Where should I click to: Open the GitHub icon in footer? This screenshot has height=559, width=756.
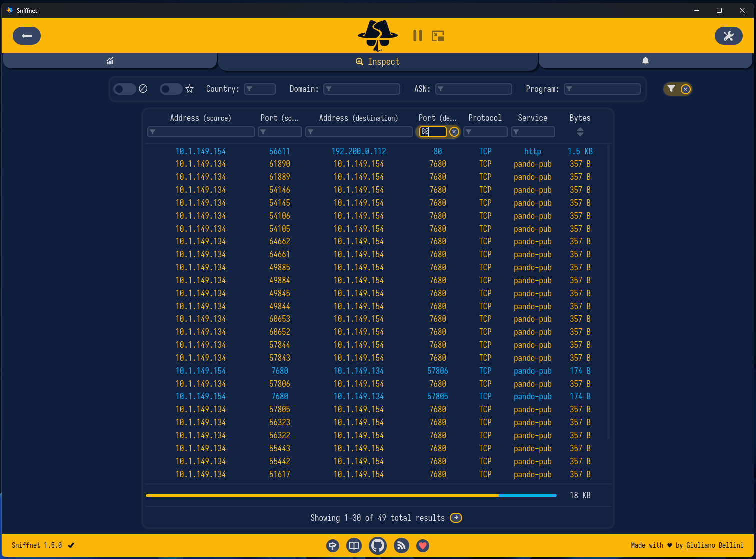pyautogui.click(x=378, y=546)
